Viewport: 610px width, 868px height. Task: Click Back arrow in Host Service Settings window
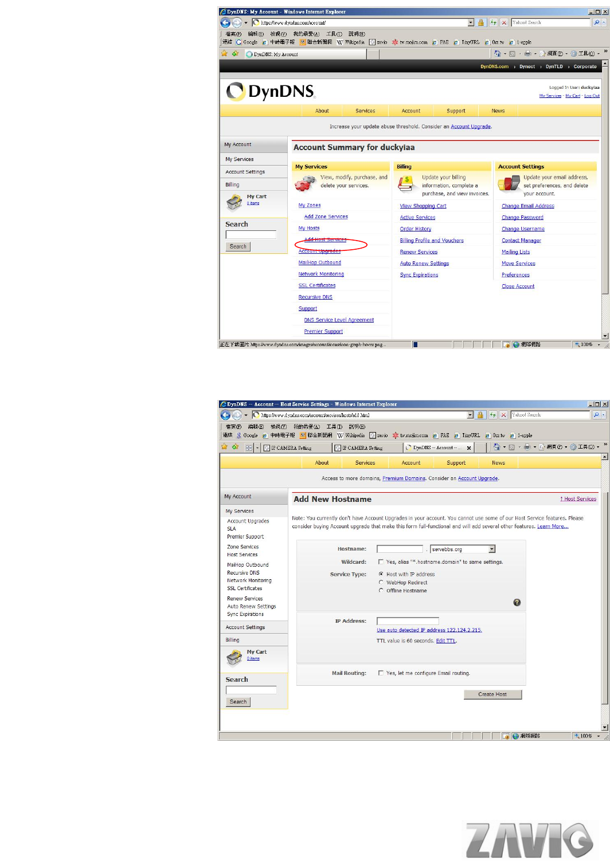(225, 415)
